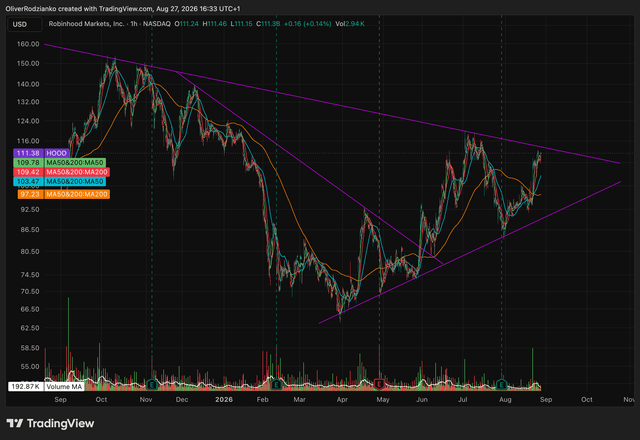Click the 80.50 price axis label
The height and width of the screenshot is (440, 640).
pyautogui.click(x=30, y=252)
